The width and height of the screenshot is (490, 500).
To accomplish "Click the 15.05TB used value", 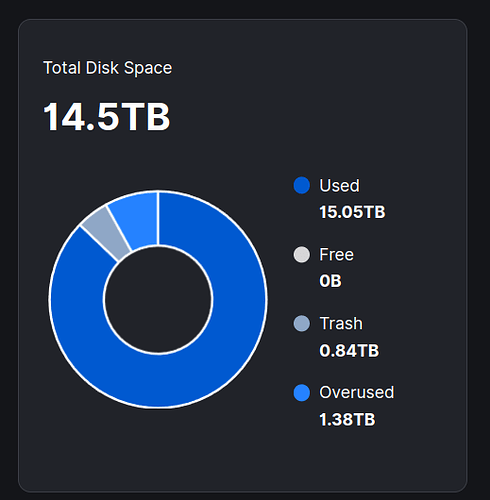I will [352, 212].
